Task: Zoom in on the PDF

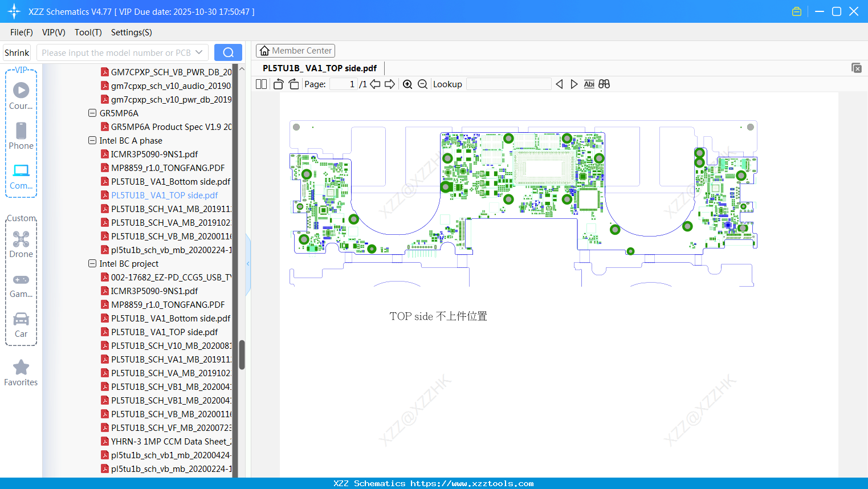Action: point(407,84)
